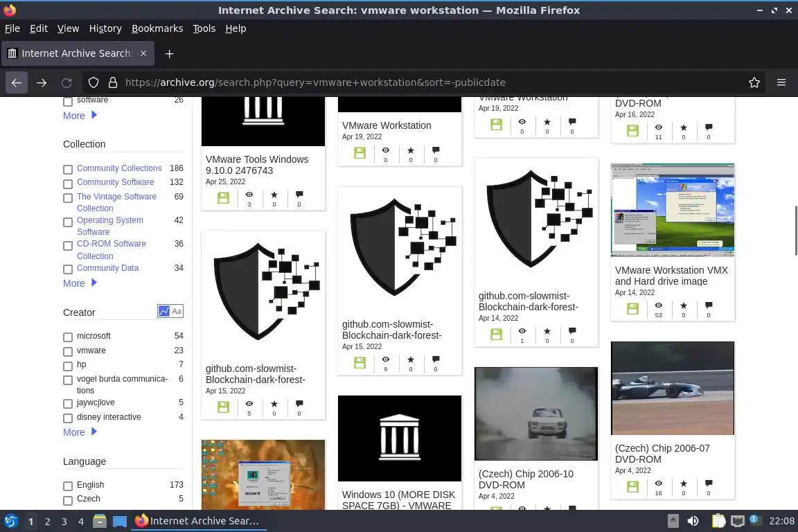Check the microsoft creator filter
The image size is (798, 532).
click(x=68, y=337)
